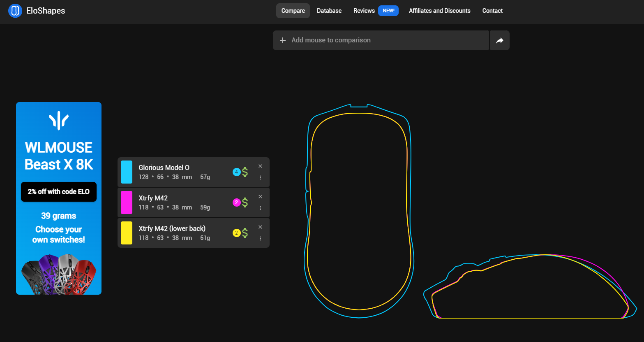Screen dimensions: 644x342
Task: Click the Add mouse to comparison field
Action: click(x=381, y=40)
